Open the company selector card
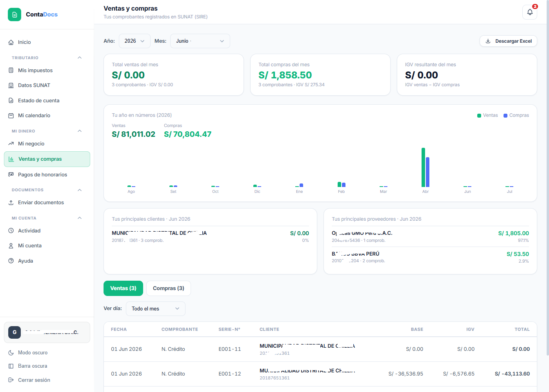Screen dimensions: 549x392 (x=47, y=332)
